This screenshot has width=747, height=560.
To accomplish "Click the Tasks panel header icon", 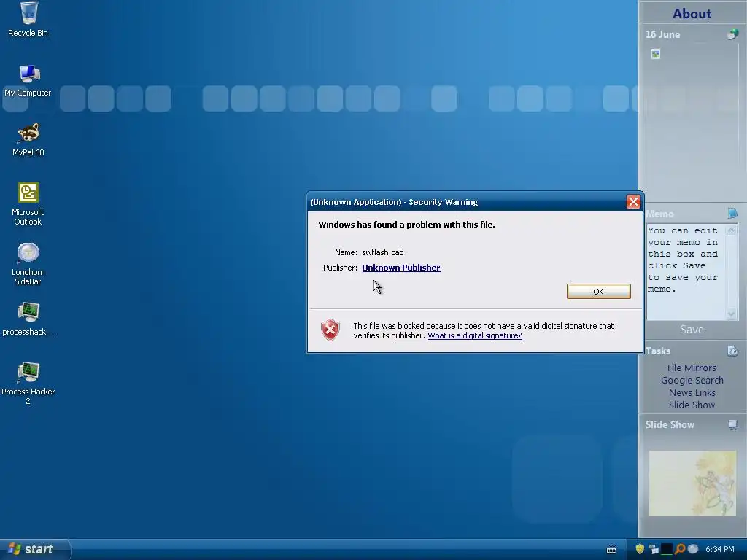I will click(732, 351).
